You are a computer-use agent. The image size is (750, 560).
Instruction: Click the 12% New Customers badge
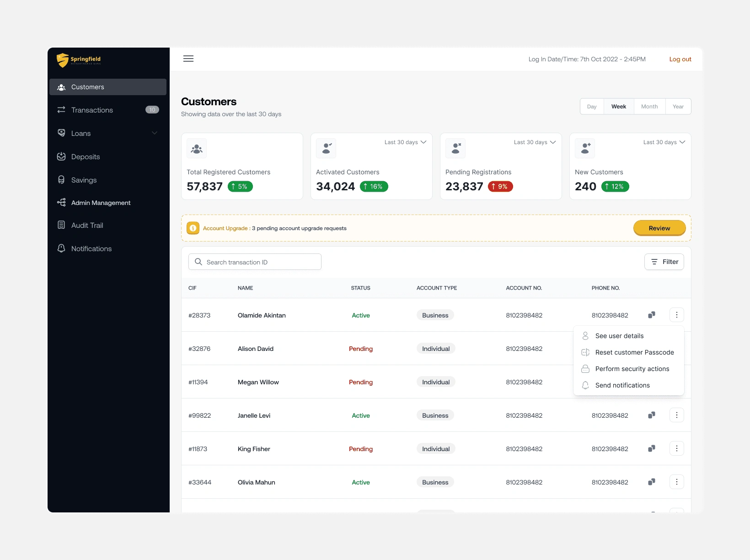pyautogui.click(x=615, y=186)
